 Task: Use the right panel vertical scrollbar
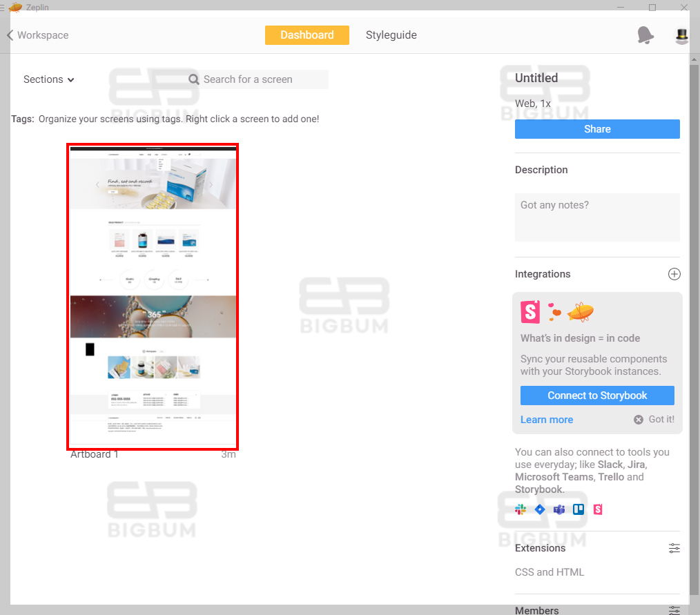(694, 330)
